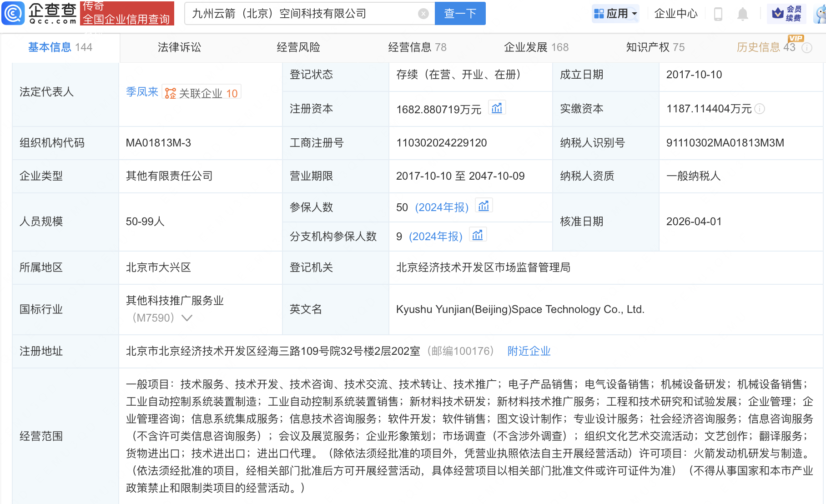
Task: Open the chart icon beside 参保人数
Action: pos(484,206)
